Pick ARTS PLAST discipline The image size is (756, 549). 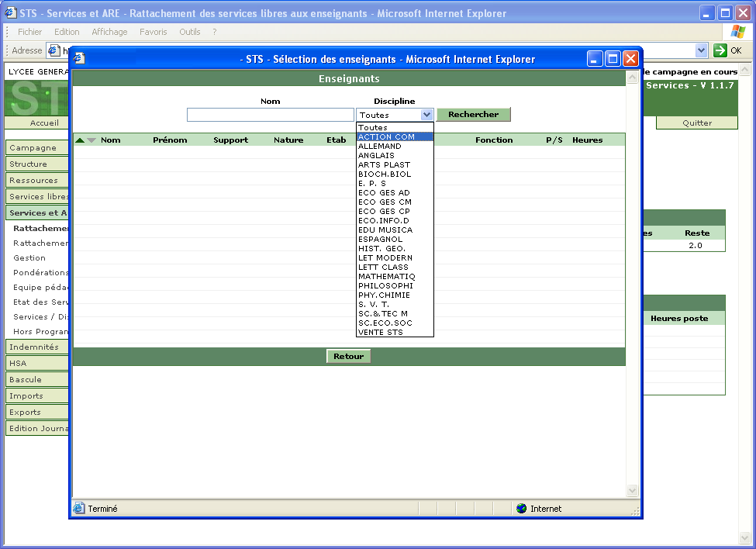coord(395,165)
